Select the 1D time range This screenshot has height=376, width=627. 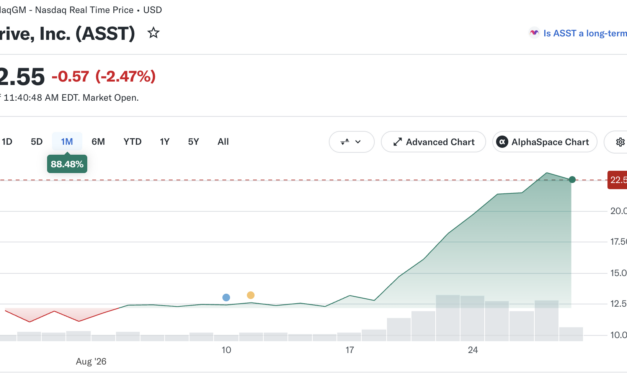pyautogui.click(x=7, y=142)
